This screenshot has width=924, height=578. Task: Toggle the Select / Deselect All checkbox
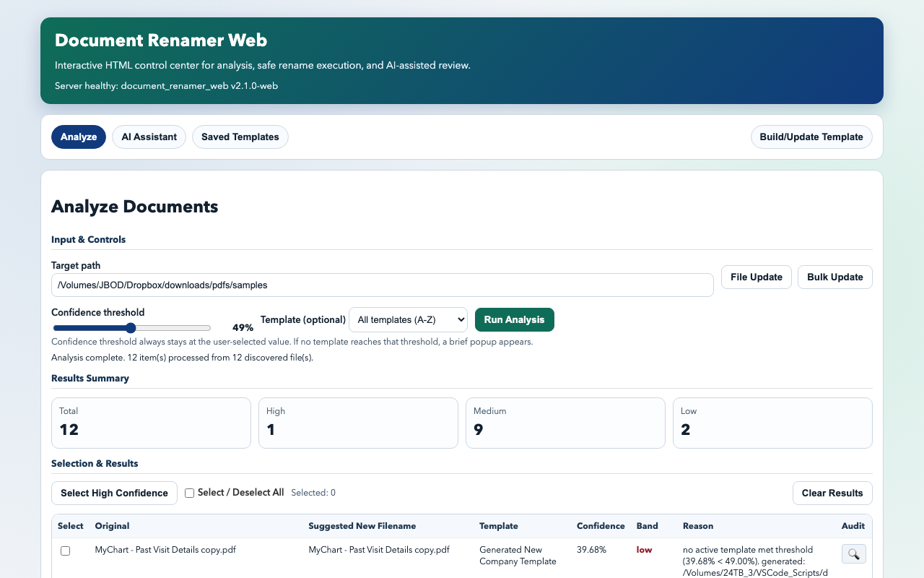pos(190,493)
